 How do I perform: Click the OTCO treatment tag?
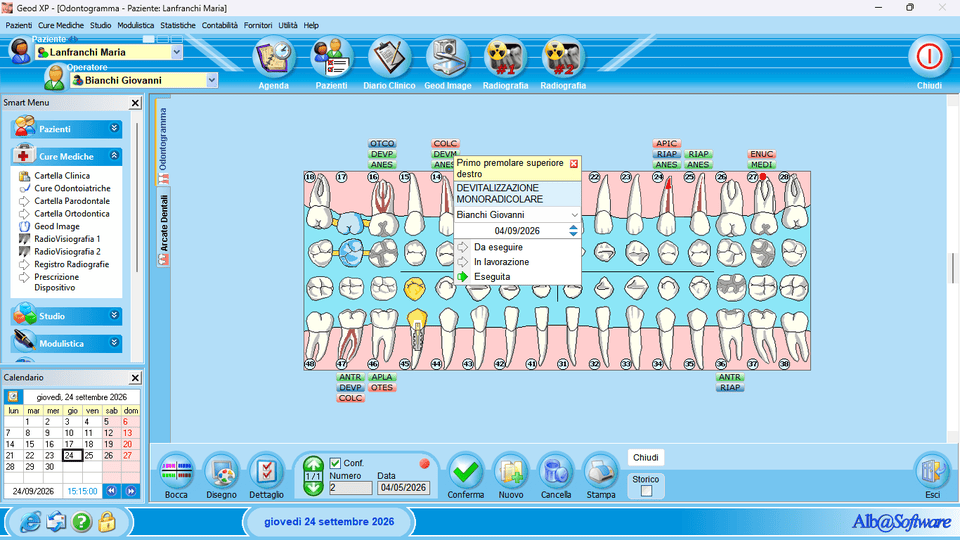point(382,143)
